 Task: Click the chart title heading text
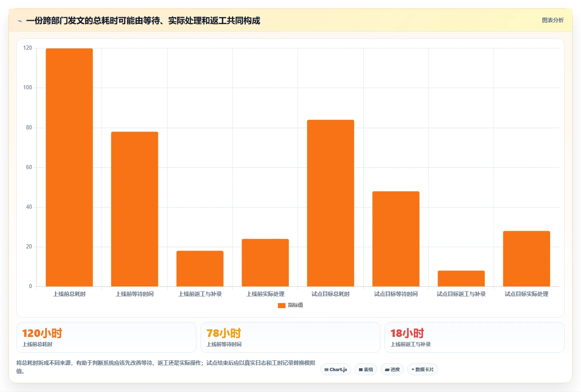tap(143, 20)
